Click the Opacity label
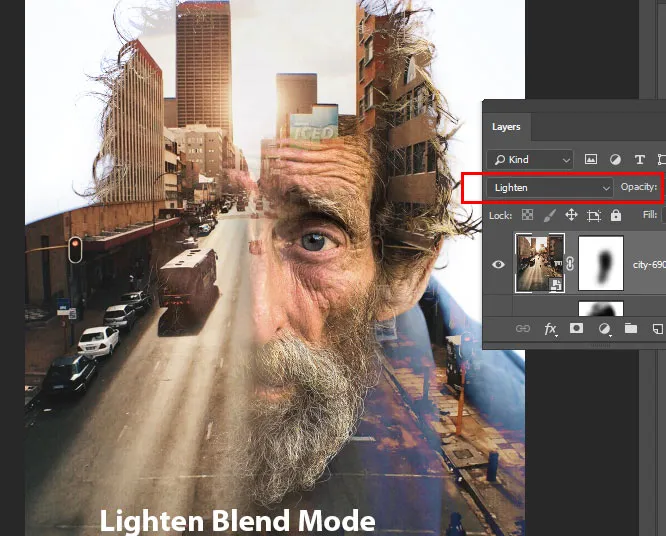 click(639, 187)
